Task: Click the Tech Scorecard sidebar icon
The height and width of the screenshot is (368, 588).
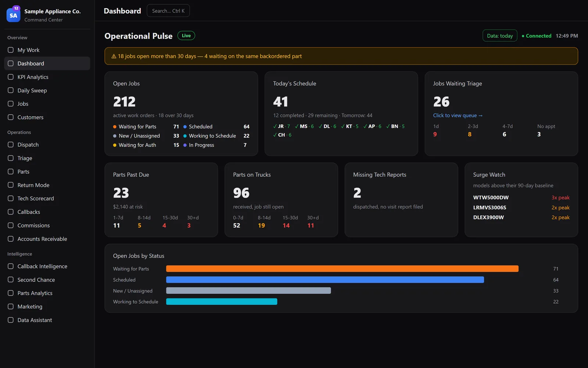Action: (11, 198)
